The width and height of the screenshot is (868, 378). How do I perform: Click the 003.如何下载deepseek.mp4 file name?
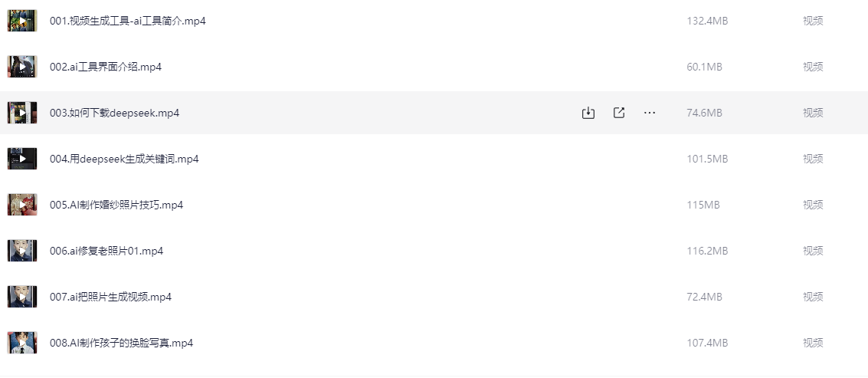(115, 113)
